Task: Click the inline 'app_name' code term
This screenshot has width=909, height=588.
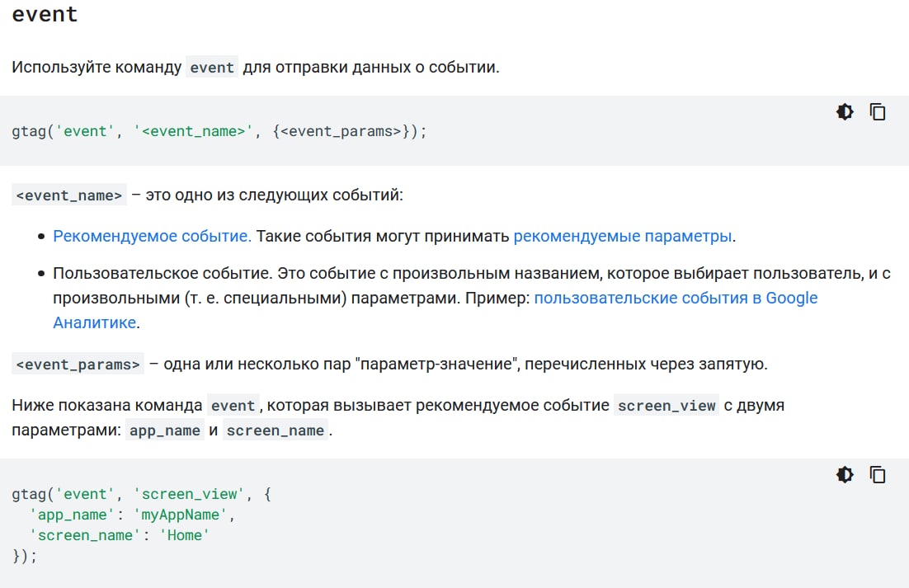Action: [165, 430]
